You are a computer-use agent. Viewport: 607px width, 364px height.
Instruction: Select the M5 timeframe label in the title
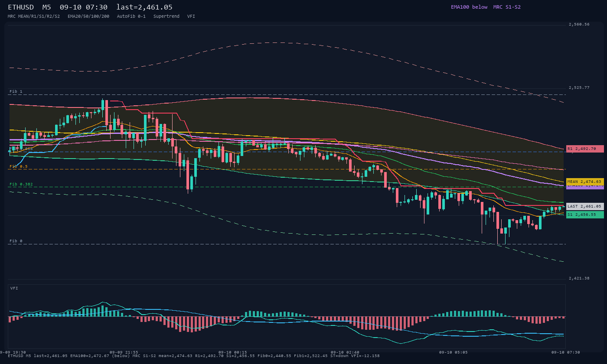[46, 7]
